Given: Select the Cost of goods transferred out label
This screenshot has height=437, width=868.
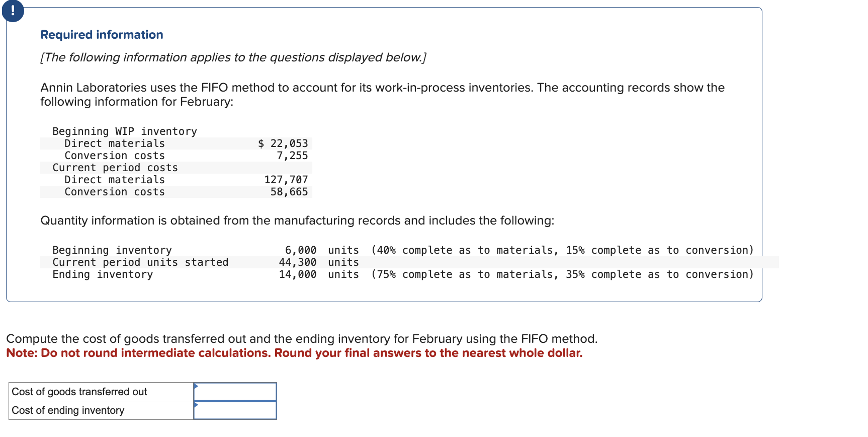Looking at the screenshot, I should [x=79, y=392].
